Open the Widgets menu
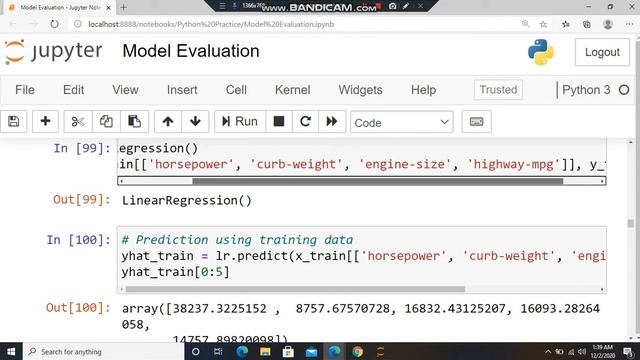This screenshot has height=360, width=640. [x=360, y=90]
